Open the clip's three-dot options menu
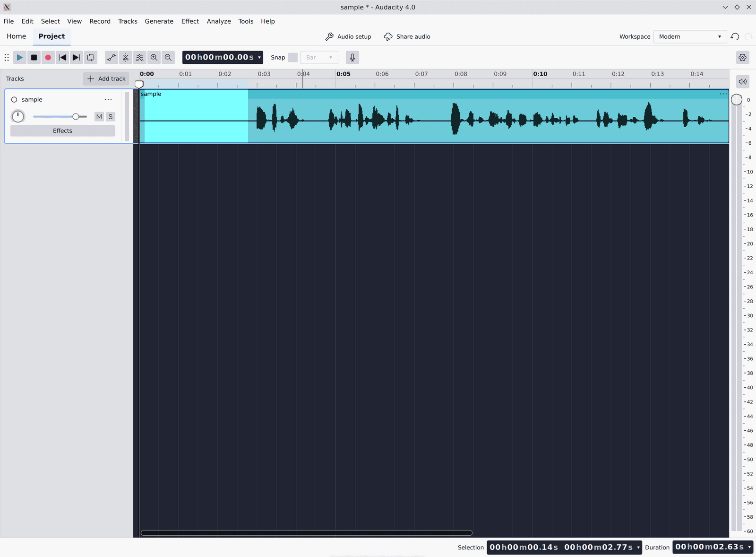Viewport: 756px width, 557px height. coord(723,94)
